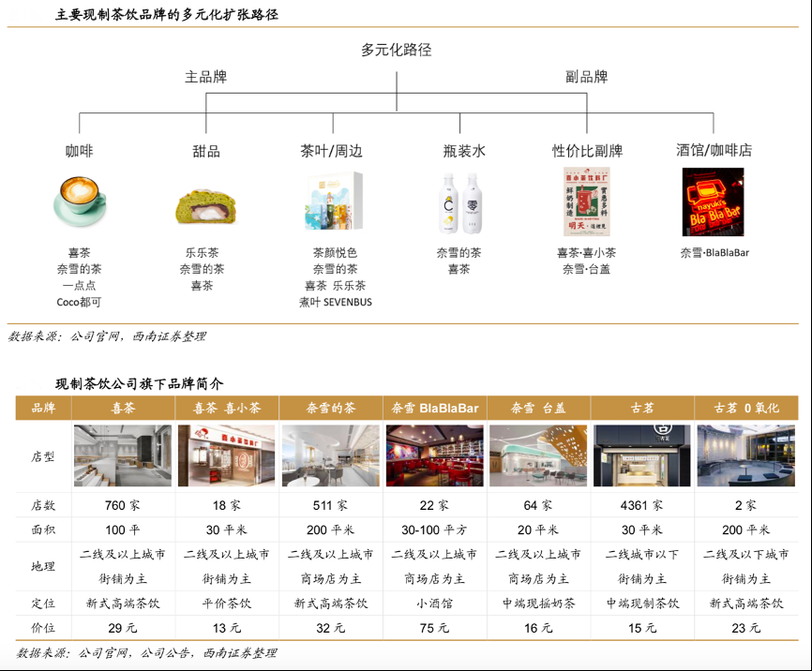Click the 奈雪的茶 store interior photo
812x671 pixels.
pyautogui.click(x=330, y=455)
